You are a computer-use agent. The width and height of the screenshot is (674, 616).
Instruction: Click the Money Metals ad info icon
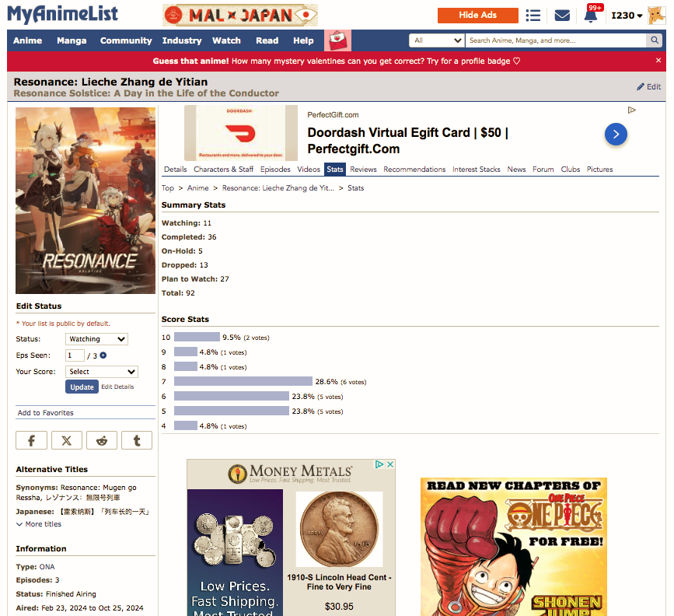pos(379,464)
